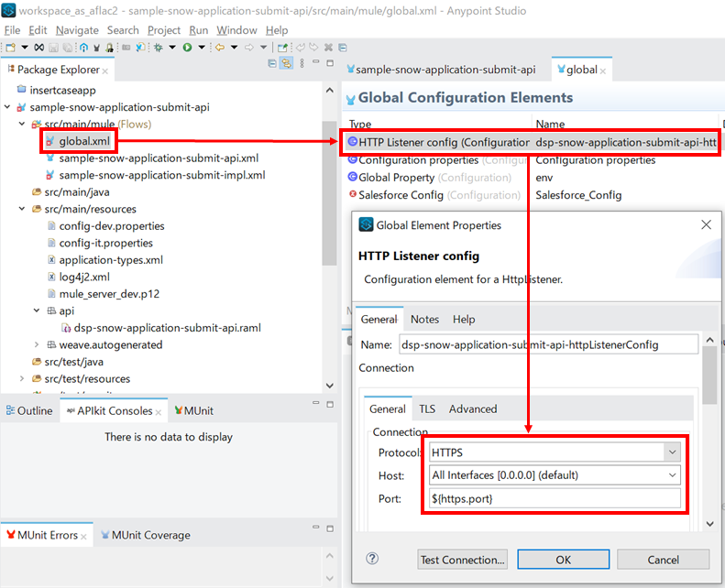Toggle Link with Editor in Package Explorer
725x588 pixels.
[286, 63]
